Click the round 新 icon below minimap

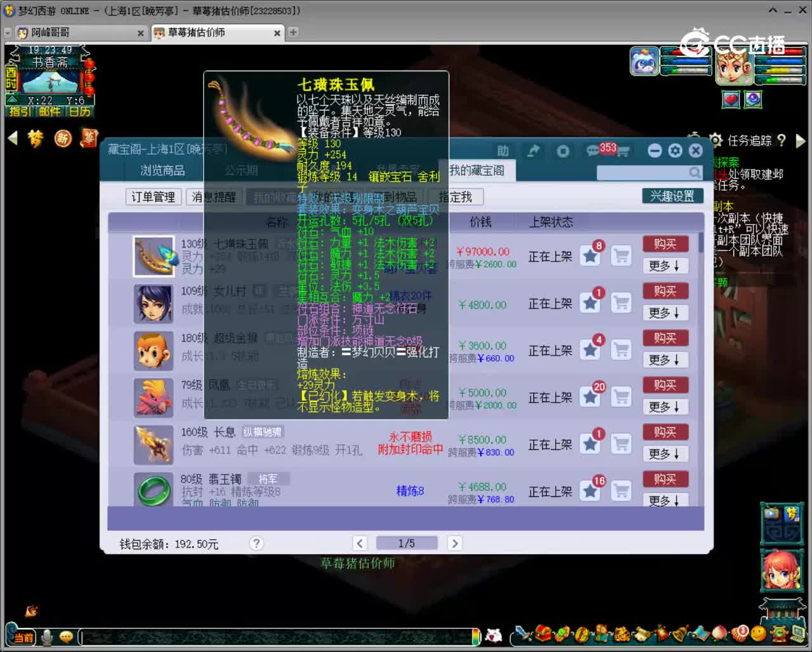tap(62, 138)
